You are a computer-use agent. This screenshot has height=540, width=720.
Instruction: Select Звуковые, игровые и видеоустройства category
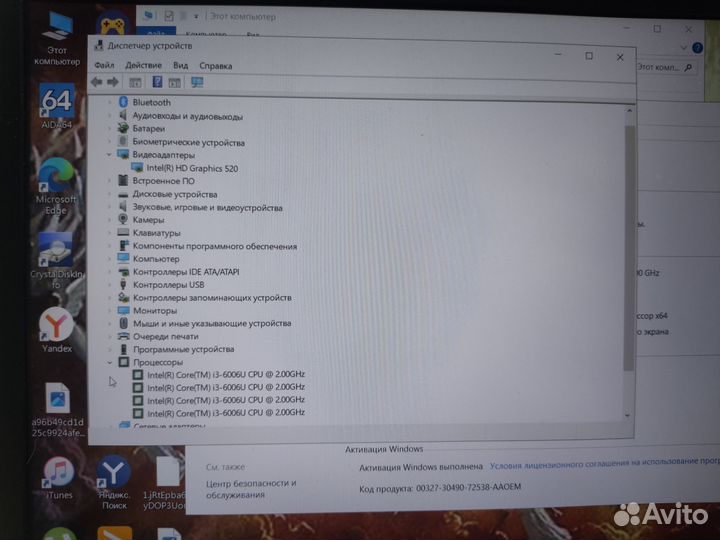tap(207, 208)
